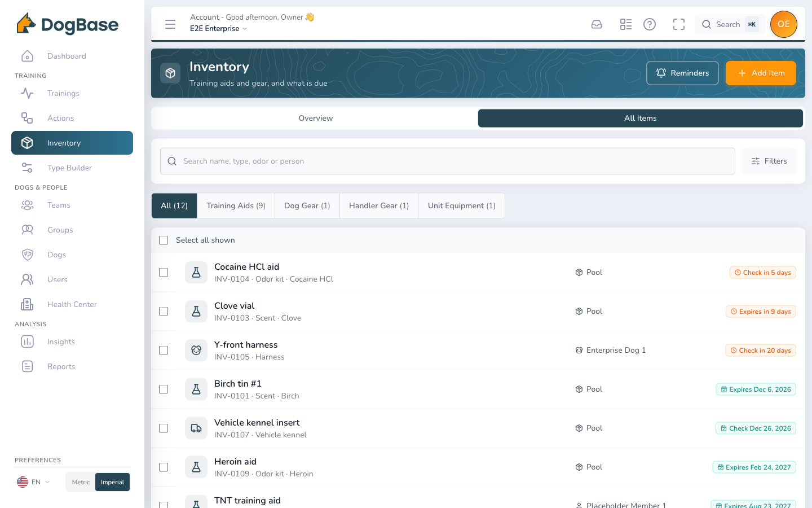The image size is (812, 508).
Task: Open Type Builder in sidebar
Action: pos(72,168)
